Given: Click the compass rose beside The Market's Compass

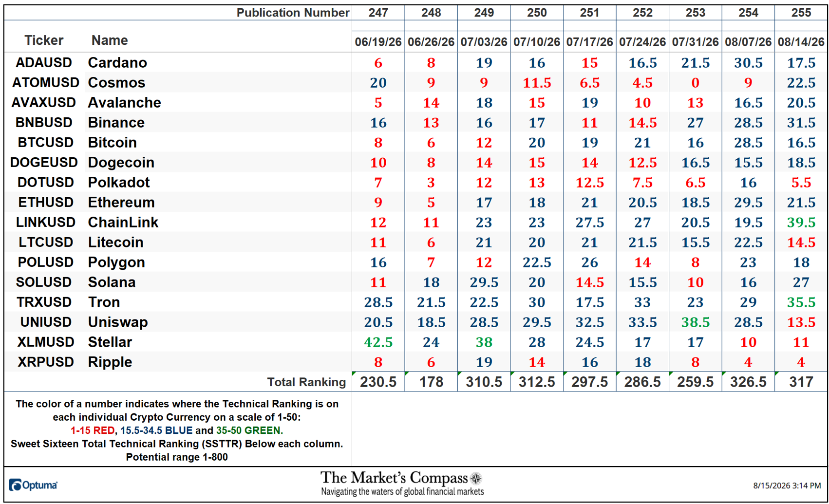Looking at the screenshot, I should [476, 478].
